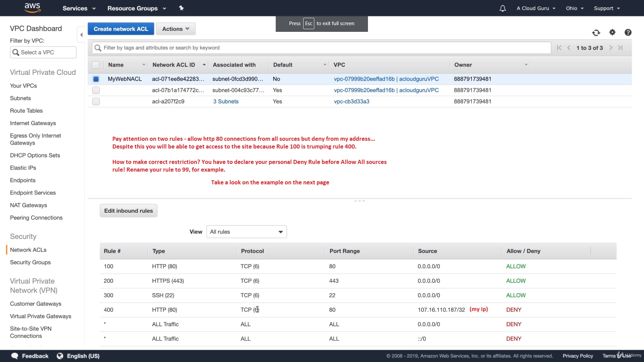Click Create network ACL button

pos(121,29)
